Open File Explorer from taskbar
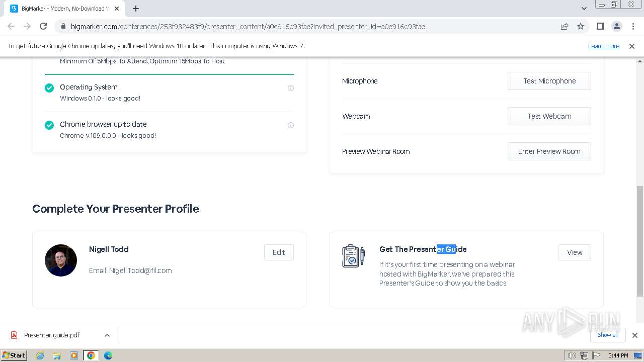This screenshot has height=362, width=644. click(57, 355)
